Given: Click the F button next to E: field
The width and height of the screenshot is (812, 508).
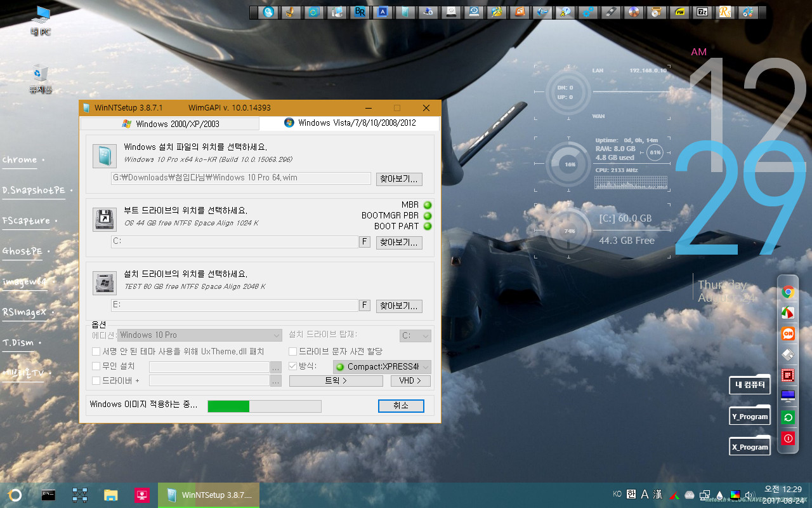Looking at the screenshot, I should [365, 305].
